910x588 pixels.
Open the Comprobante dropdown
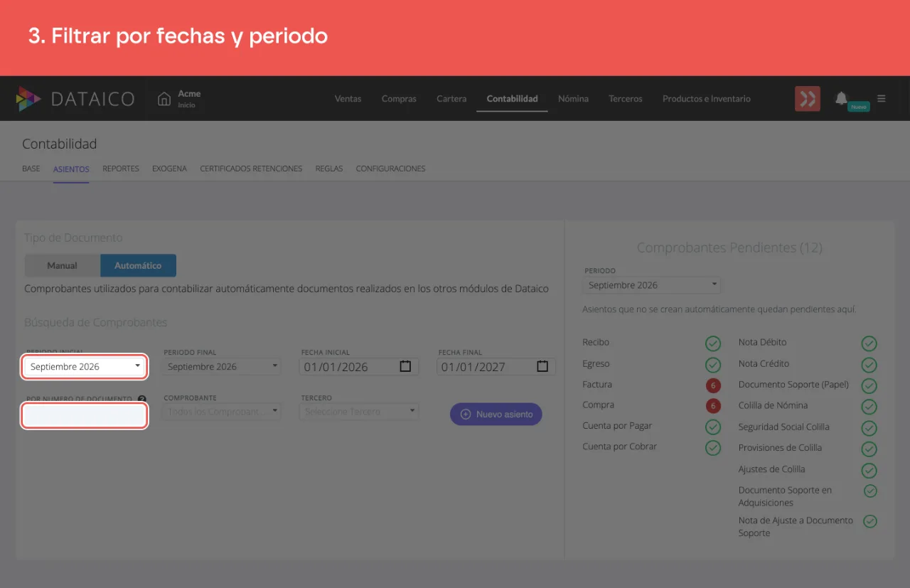coord(223,412)
